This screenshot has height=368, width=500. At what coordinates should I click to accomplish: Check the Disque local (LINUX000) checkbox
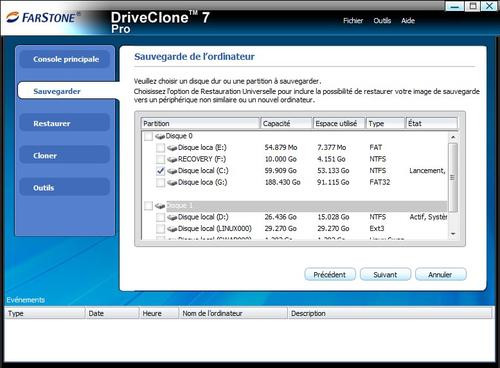click(160, 229)
